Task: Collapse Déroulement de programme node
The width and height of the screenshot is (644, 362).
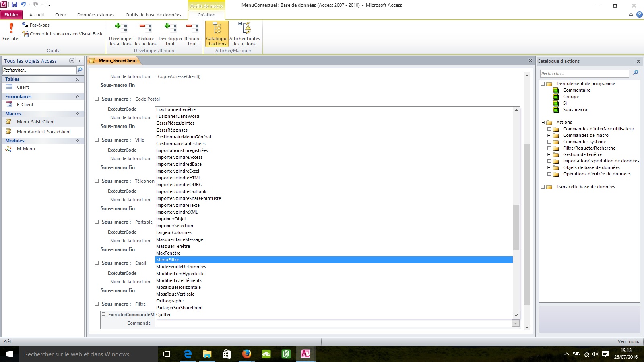Action: click(x=543, y=84)
